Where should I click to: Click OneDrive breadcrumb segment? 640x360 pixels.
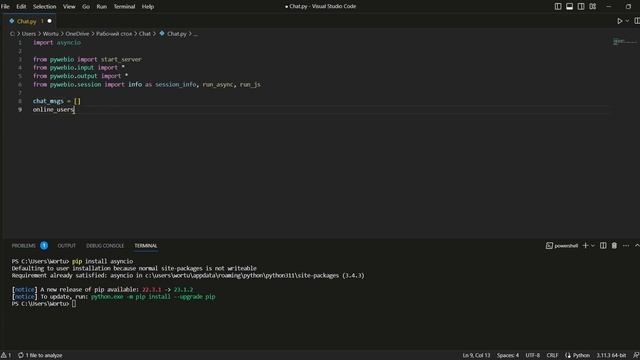77,34
